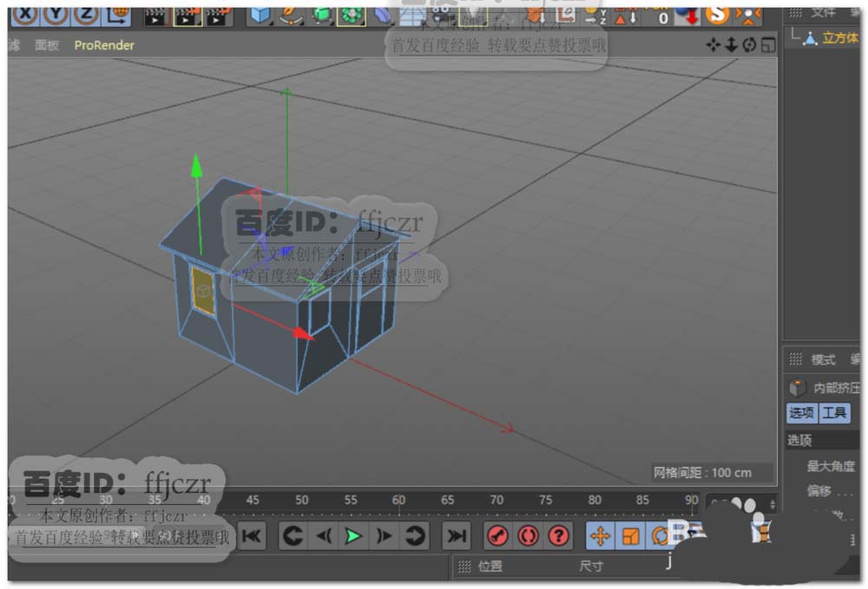This screenshot has height=589, width=868.
Task: Click the red X-axis arrow handle
Action: (x=302, y=333)
